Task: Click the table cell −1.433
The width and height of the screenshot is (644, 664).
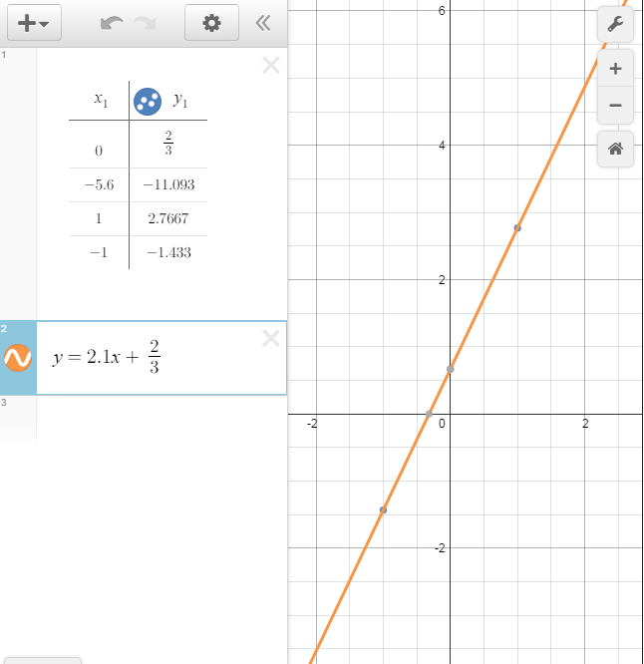Action: [168, 253]
